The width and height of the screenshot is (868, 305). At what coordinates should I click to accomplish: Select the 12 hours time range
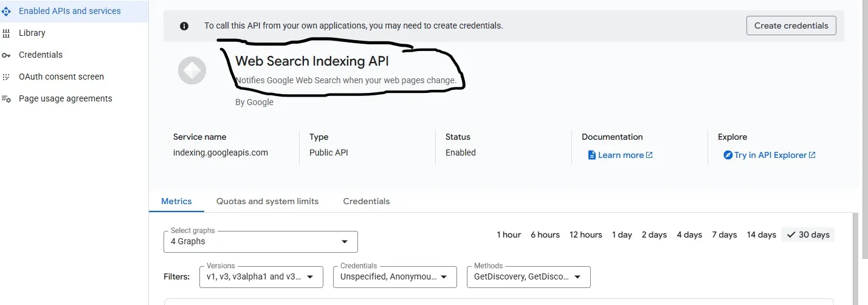(586, 235)
